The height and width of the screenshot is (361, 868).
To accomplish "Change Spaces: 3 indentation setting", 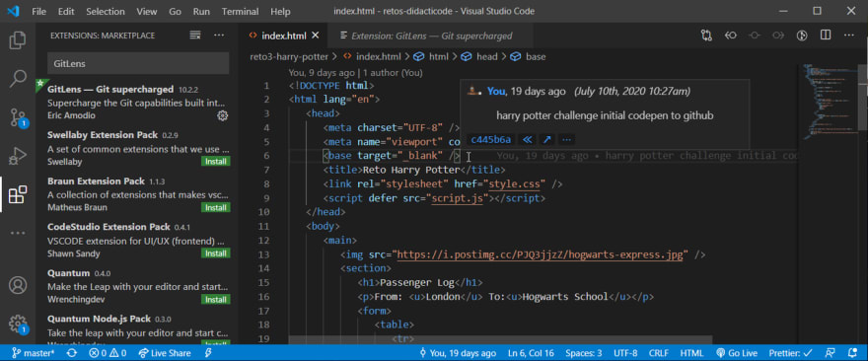I will 584,353.
